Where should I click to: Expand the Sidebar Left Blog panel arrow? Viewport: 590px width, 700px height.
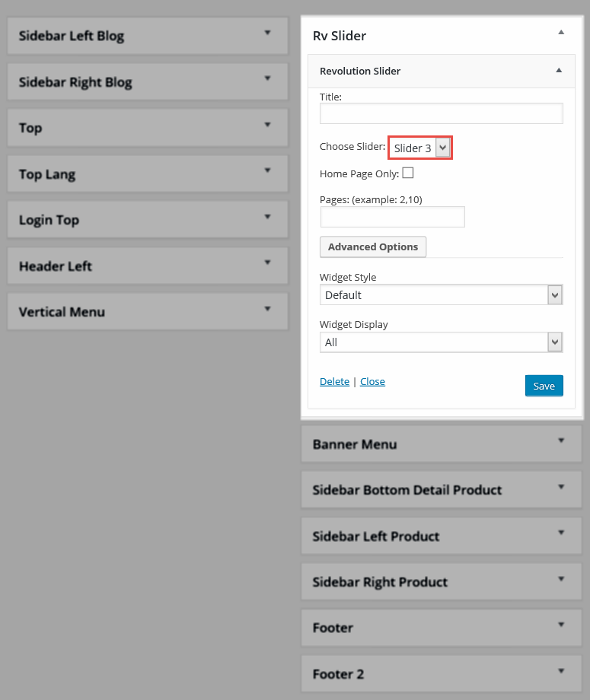pyautogui.click(x=267, y=33)
